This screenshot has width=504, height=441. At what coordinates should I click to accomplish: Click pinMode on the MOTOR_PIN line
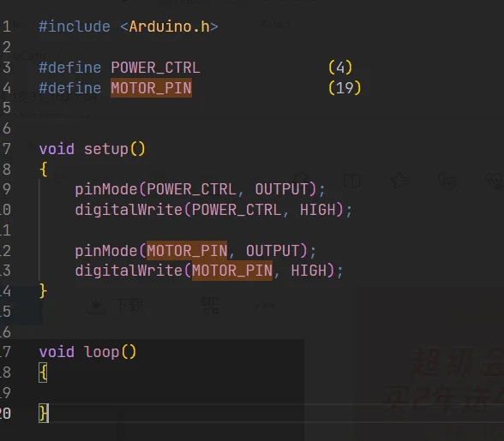pos(106,251)
